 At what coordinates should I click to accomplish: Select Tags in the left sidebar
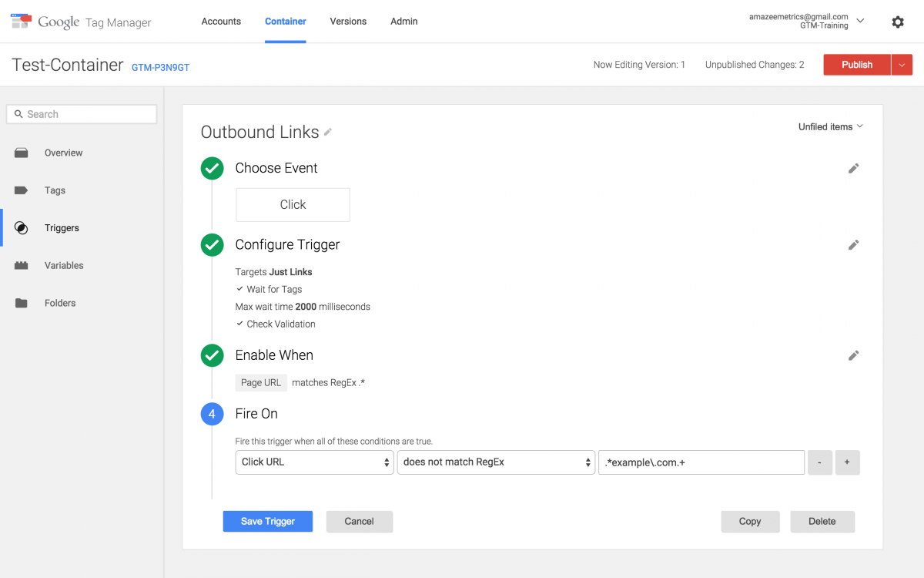55,190
